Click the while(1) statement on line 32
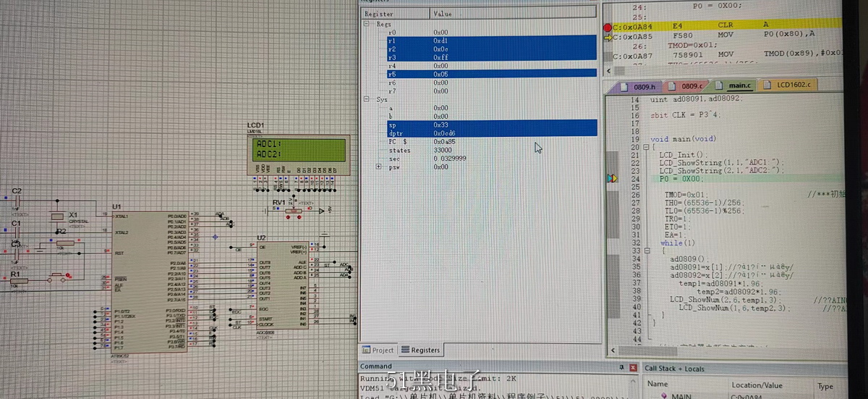 point(677,243)
